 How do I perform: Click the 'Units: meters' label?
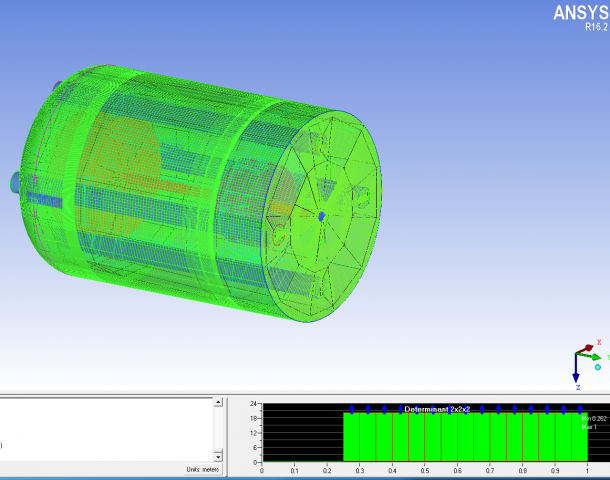(203, 470)
